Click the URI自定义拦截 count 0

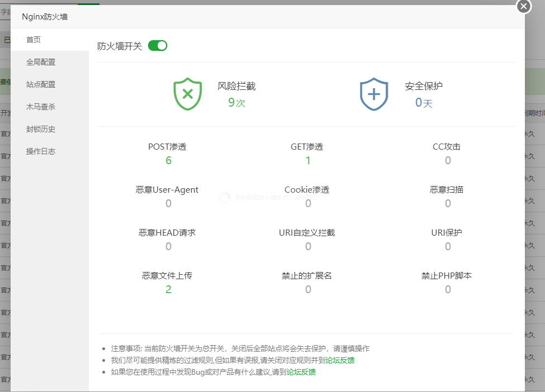(309, 246)
